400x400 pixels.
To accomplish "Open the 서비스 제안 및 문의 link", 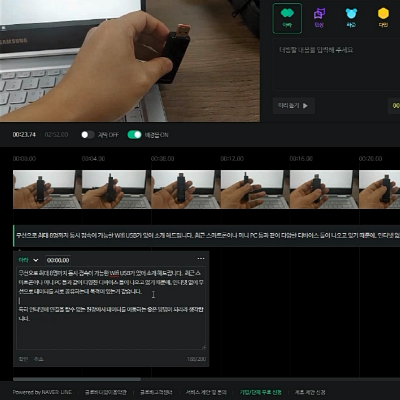I will (x=206, y=392).
